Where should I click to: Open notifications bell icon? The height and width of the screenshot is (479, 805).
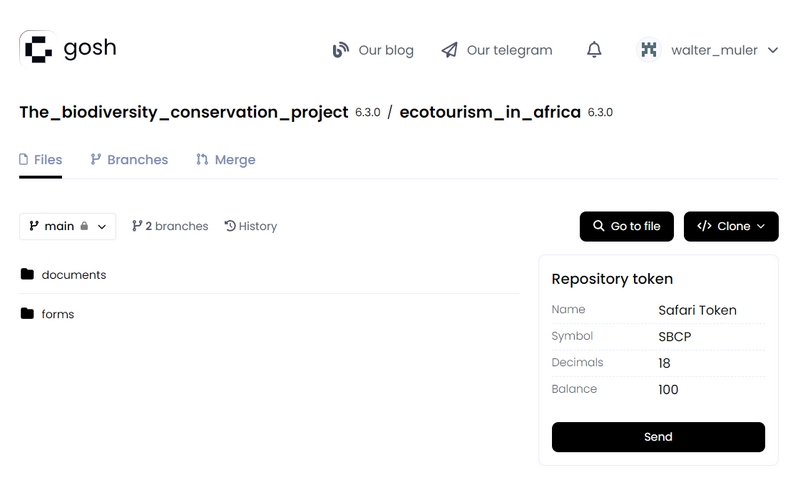coord(594,50)
